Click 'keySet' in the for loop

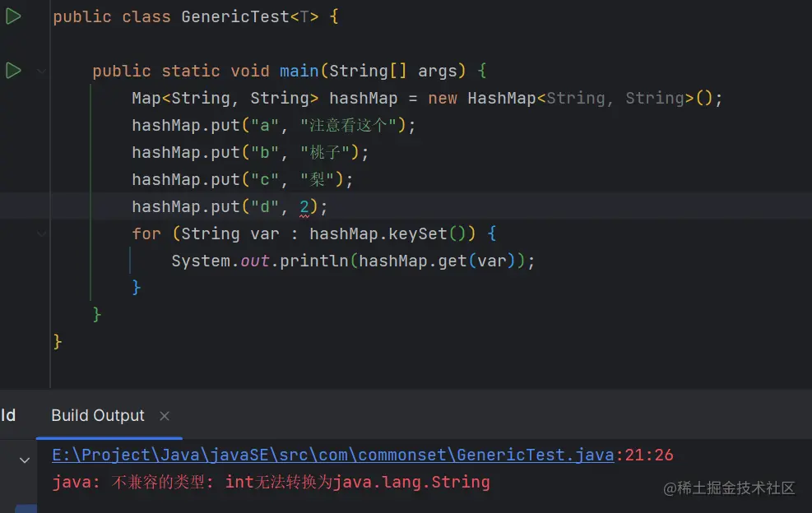coord(417,234)
